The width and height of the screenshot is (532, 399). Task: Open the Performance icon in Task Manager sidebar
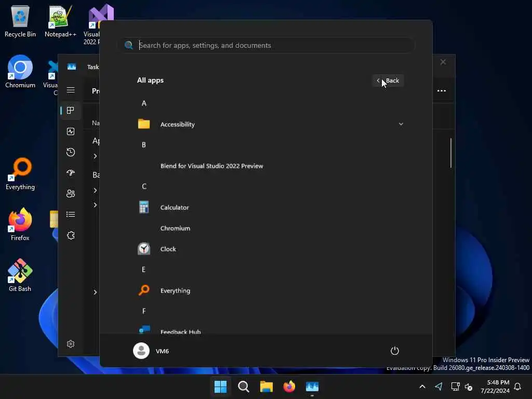click(71, 131)
